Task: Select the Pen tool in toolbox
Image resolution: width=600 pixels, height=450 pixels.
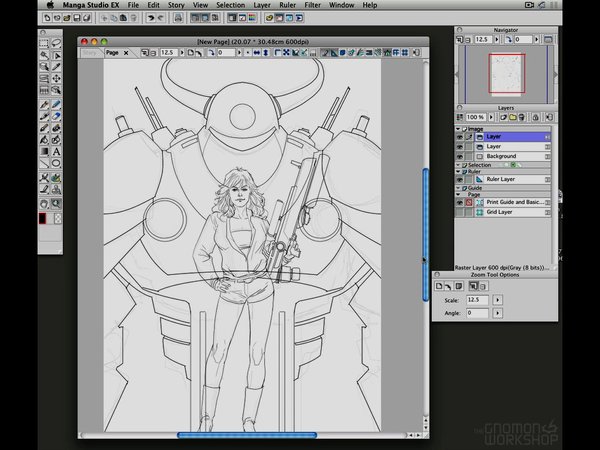Action: (44, 104)
